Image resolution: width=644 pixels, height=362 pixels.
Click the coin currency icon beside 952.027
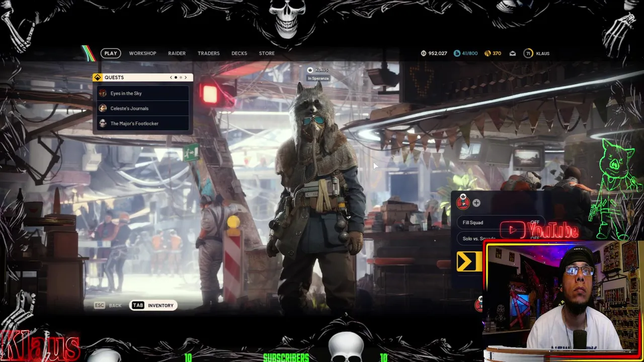point(424,53)
